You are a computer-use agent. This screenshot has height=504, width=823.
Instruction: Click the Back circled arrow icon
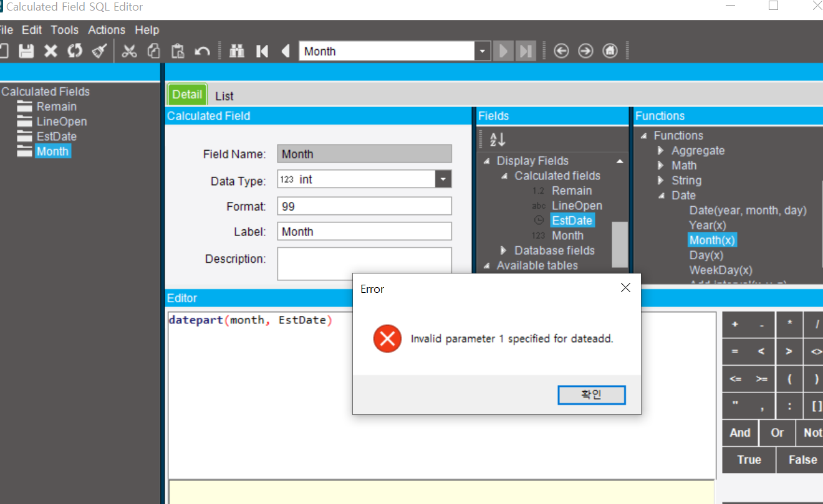561,51
